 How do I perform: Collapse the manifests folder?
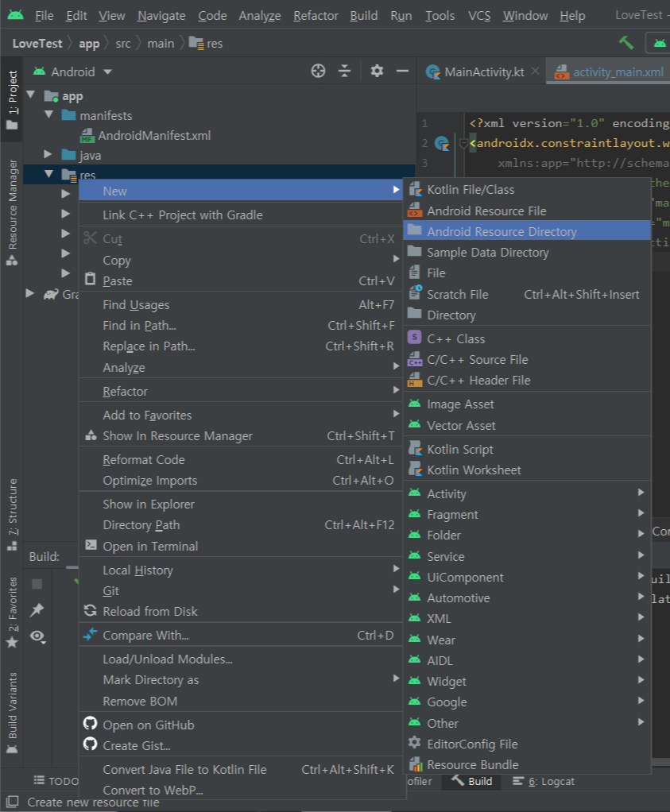[x=49, y=114]
